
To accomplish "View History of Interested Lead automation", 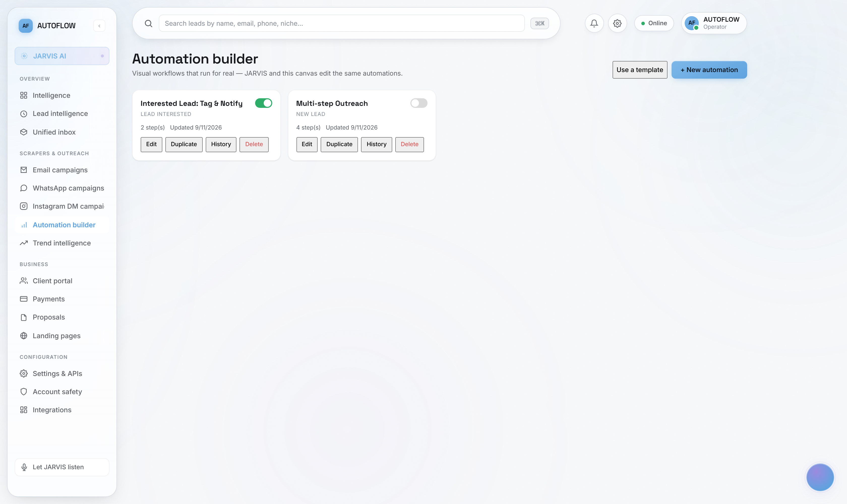I will [x=221, y=144].
